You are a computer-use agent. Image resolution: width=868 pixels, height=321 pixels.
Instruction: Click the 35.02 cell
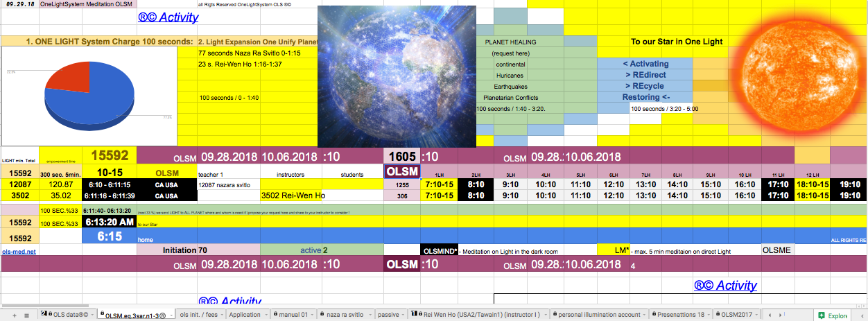(x=60, y=196)
